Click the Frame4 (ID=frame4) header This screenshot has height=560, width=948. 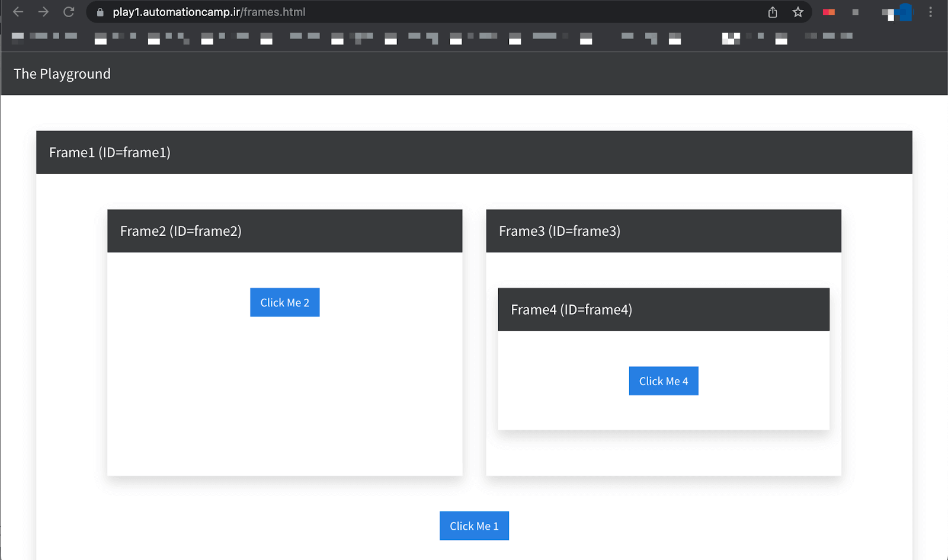tap(571, 310)
